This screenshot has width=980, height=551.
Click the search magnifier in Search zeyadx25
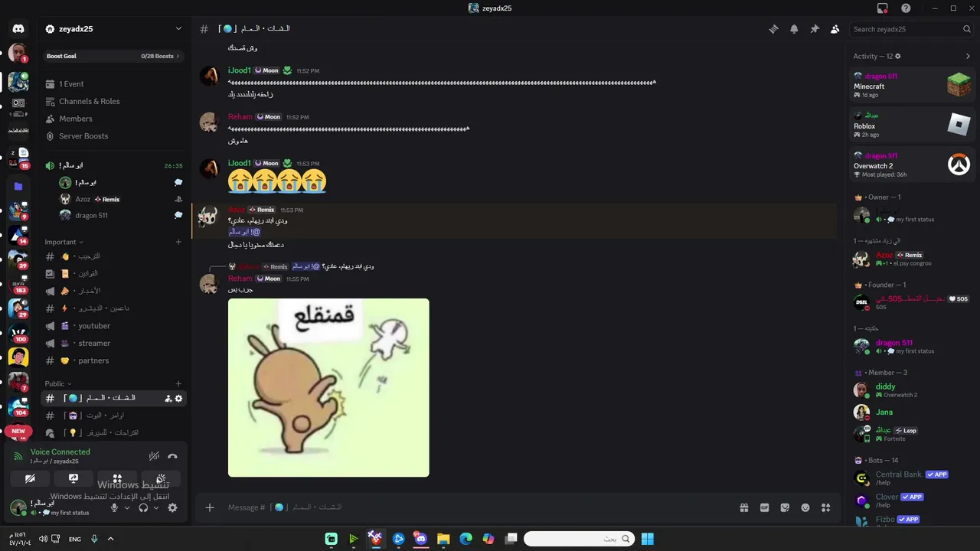pyautogui.click(x=967, y=29)
